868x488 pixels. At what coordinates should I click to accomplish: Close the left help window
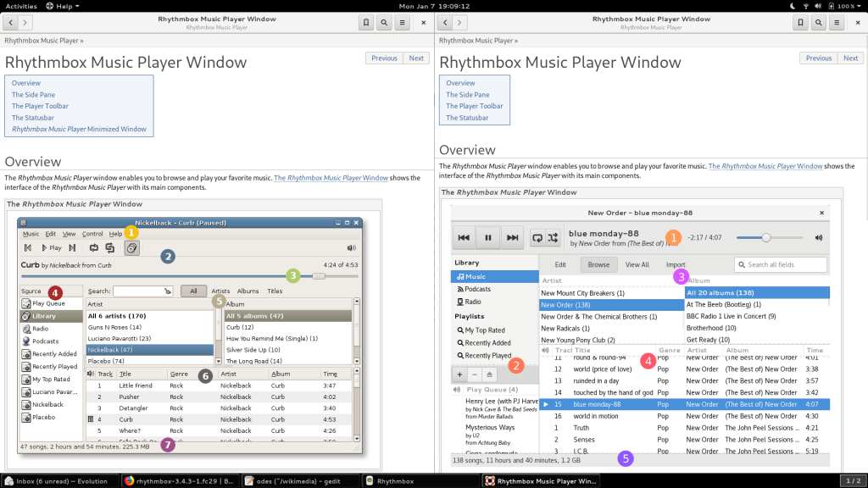[x=424, y=23]
